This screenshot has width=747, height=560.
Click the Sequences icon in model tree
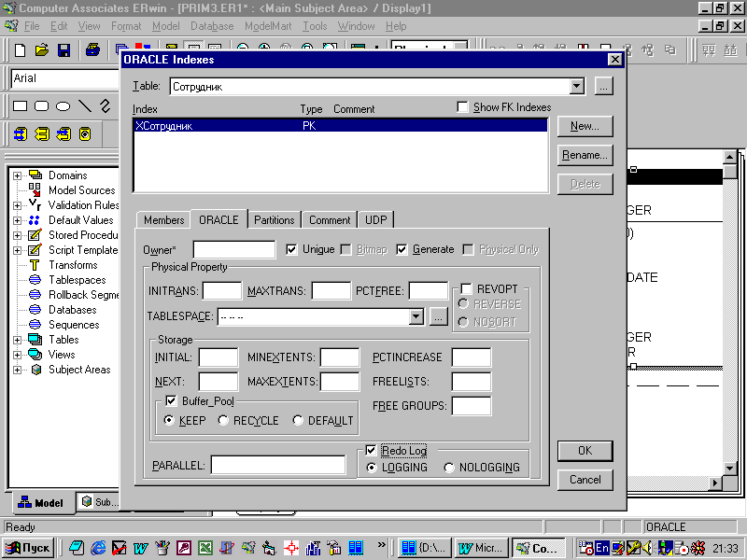click(x=35, y=324)
